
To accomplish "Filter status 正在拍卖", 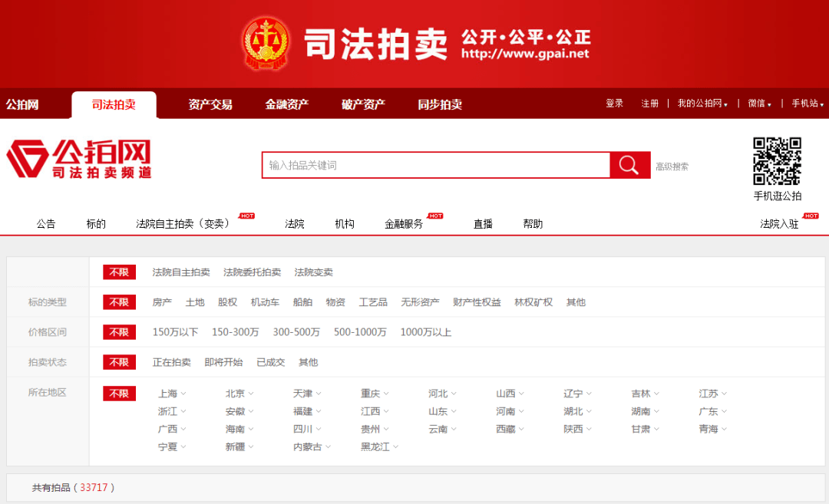I will (x=171, y=362).
